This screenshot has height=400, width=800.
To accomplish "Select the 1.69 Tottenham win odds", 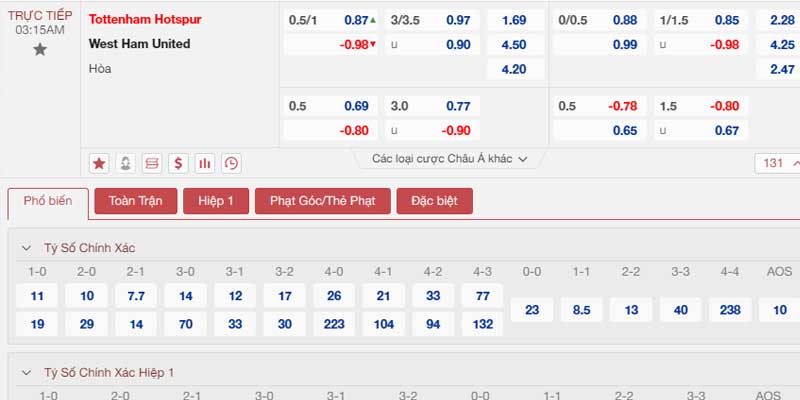I will 514,20.
